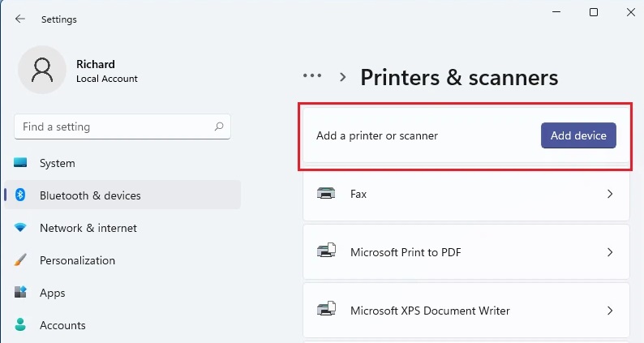Click the Network wifi icon
Screen dimensions: 644x343
(x=21, y=228)
